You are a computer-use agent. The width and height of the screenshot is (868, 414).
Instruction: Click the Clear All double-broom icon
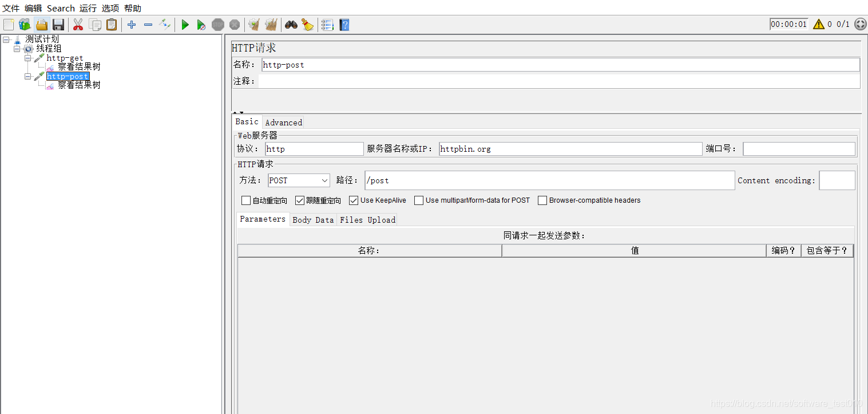271,24
